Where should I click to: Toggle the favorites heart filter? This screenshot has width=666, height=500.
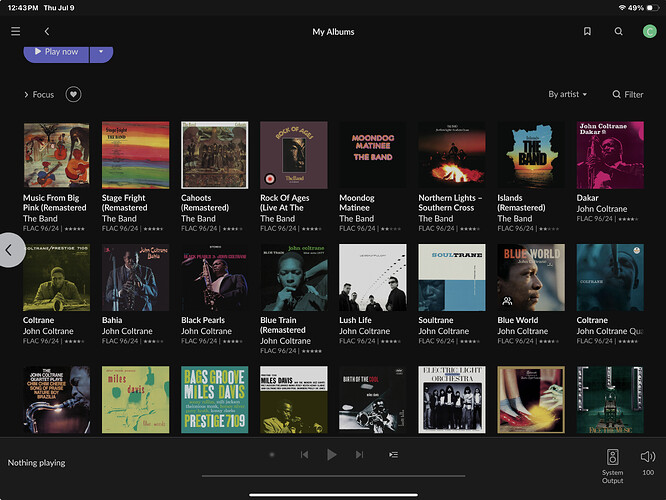(73, 94)
